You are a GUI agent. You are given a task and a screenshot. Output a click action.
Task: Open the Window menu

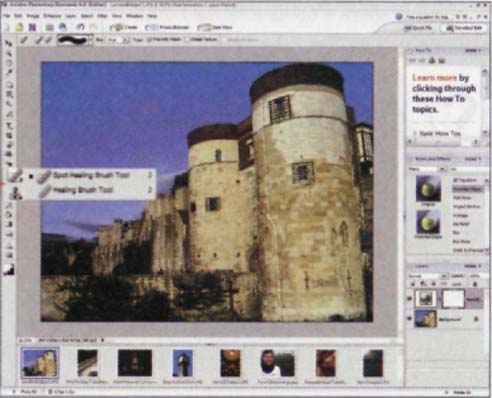(135, 16)
